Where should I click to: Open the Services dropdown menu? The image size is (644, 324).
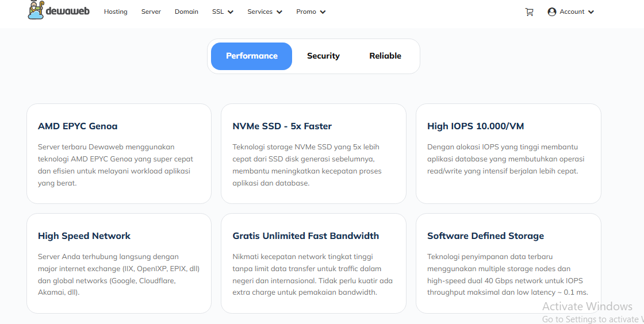(x=264, y=12)
